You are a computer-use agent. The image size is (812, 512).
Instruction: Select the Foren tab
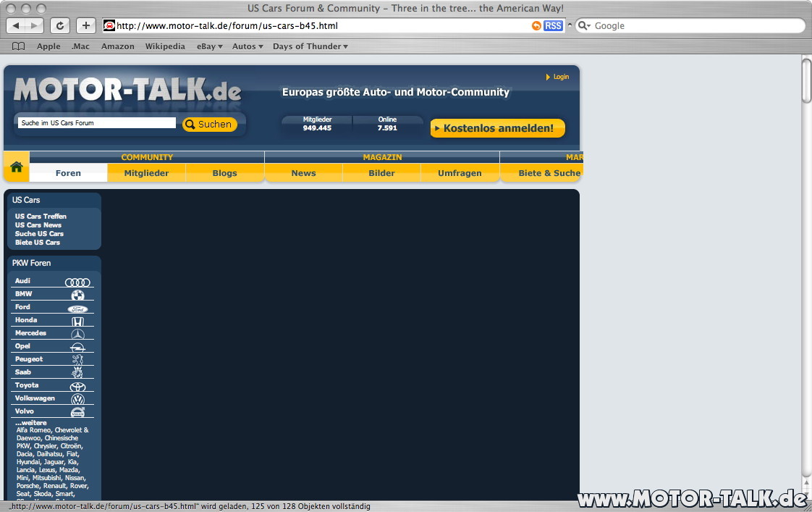[68, 173]
